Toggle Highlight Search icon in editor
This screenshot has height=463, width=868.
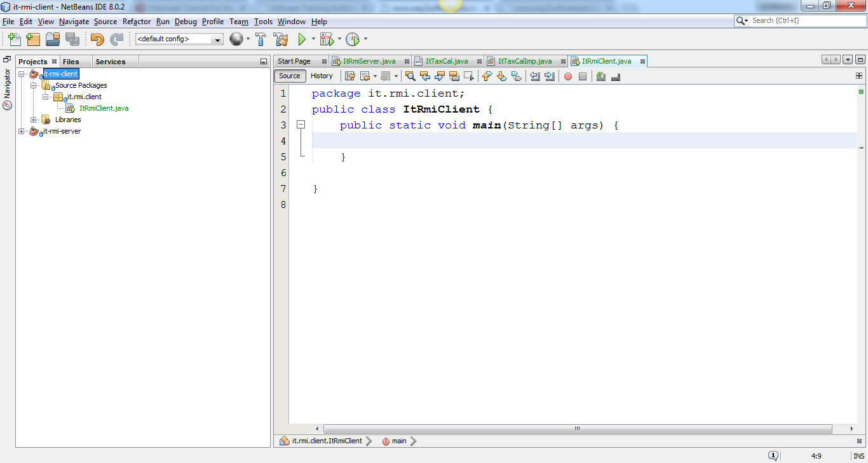454,76
